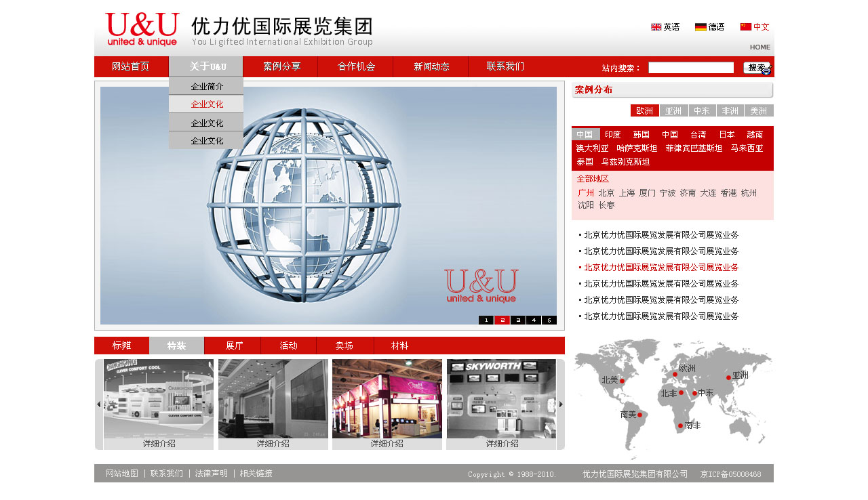Open Skyworth booth thumbnail
868x500 pixels.
501,398
